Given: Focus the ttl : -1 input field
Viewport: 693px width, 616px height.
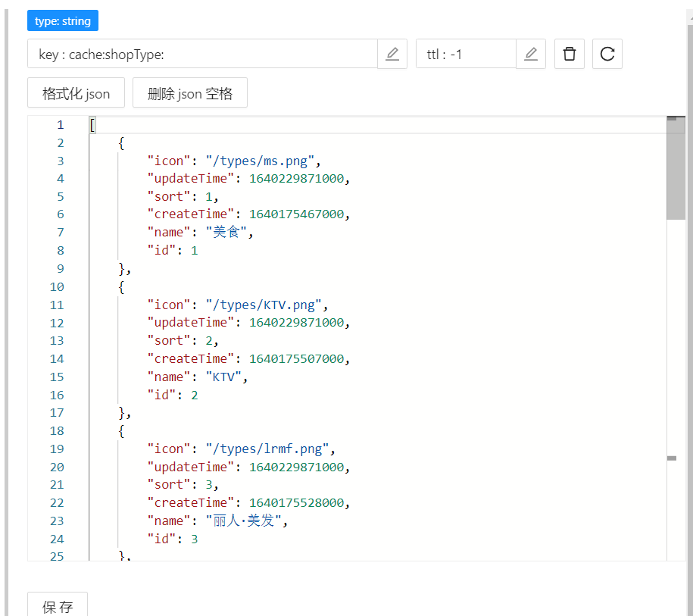Looking at the screenshot, I should point(466,54).
